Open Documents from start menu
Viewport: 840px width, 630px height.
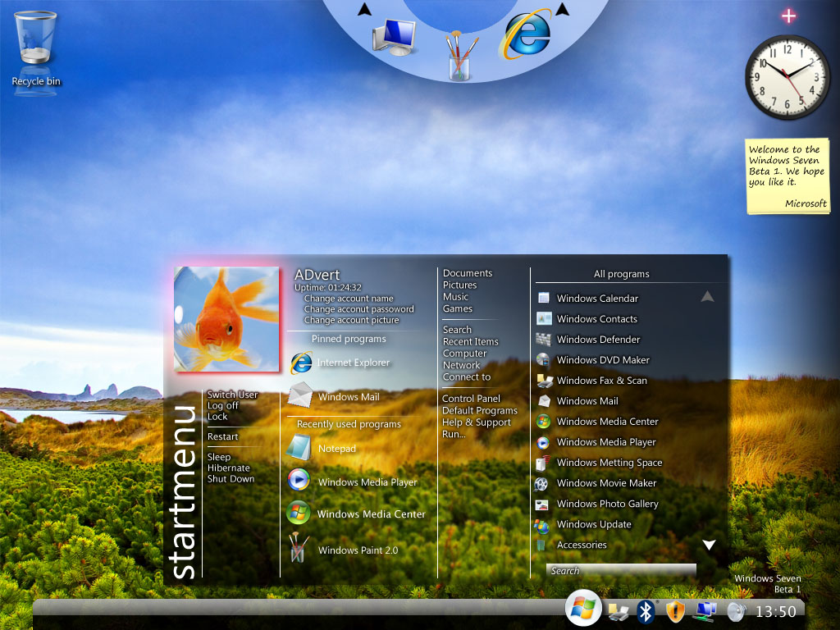(467, 273)
